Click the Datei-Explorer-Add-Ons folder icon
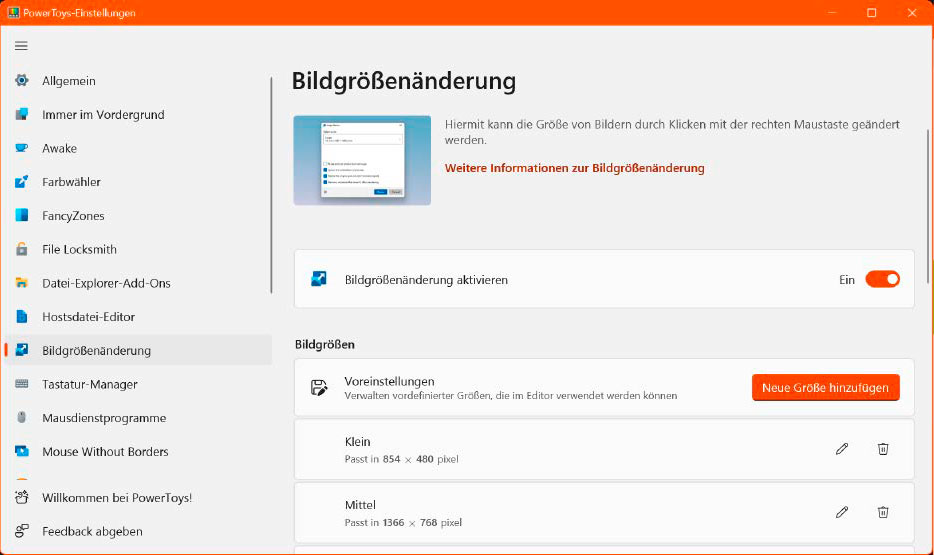Screen dimensions: 934x555 (x=22, y=283)
